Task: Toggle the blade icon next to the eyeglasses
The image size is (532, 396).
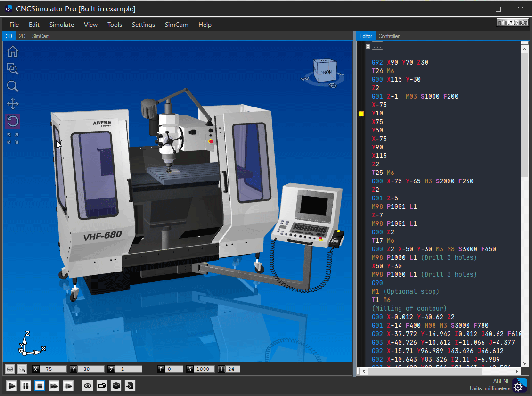Action: [22, 369]
